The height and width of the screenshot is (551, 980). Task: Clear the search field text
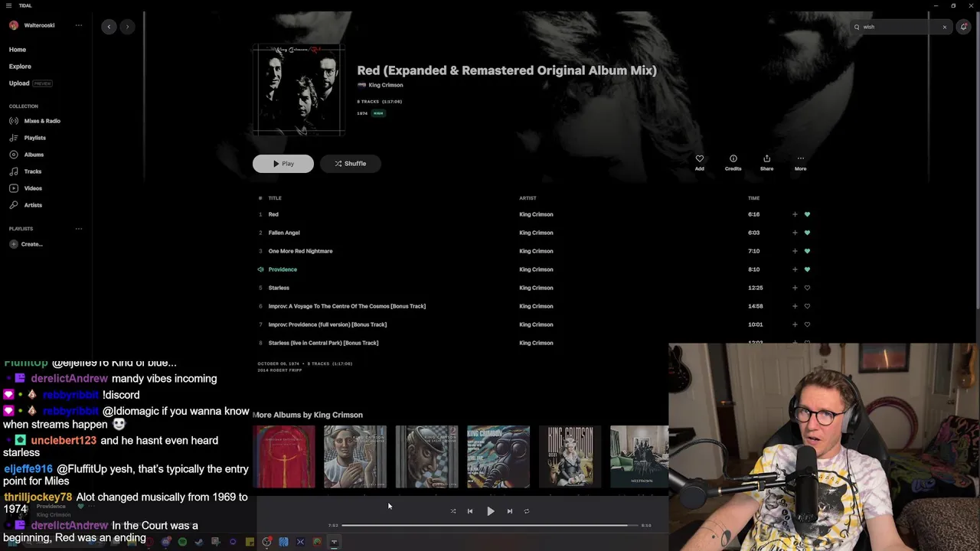point(944,27)
